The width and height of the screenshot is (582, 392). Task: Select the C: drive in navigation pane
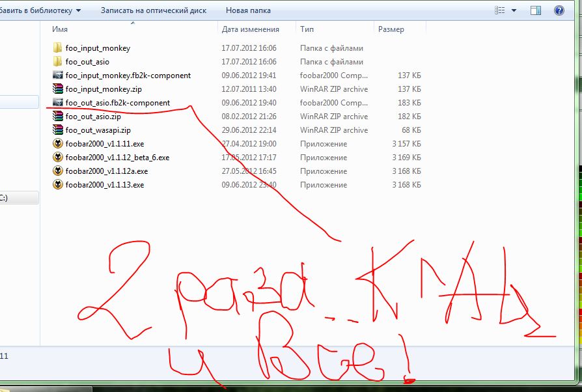point(20,198)
